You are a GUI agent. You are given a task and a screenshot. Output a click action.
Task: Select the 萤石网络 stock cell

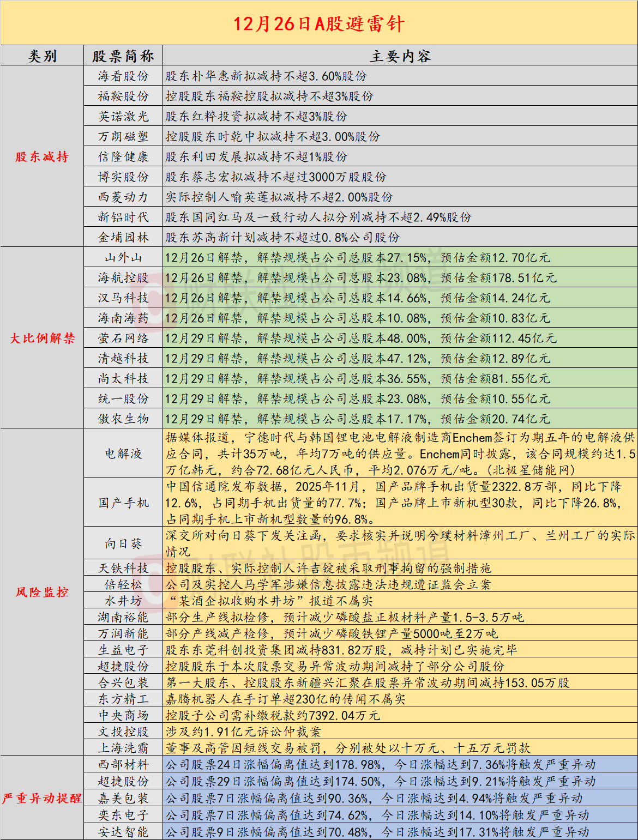coord(123,339)
